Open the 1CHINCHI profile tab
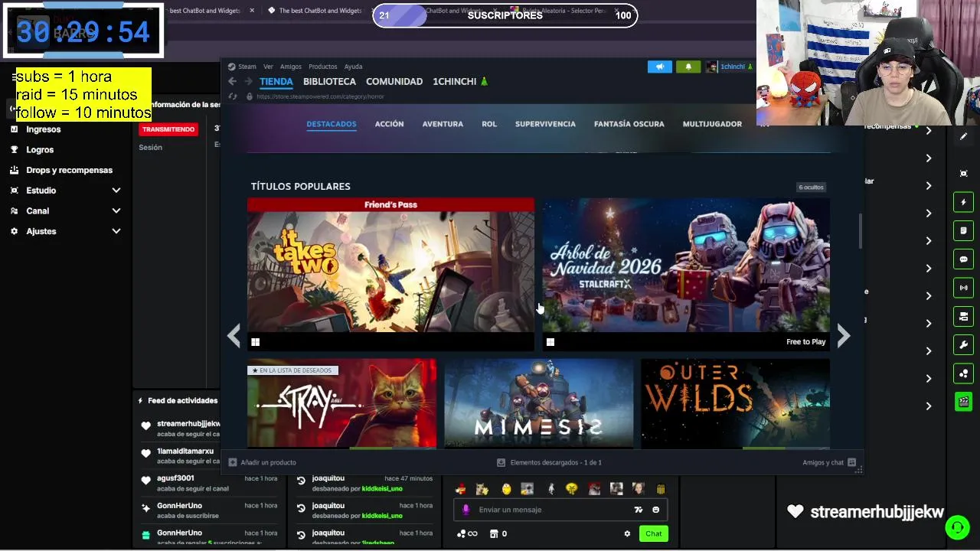This screenshot has width=980, height=551. [459, 81]
